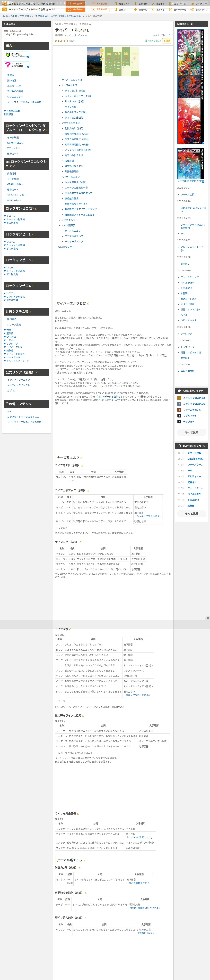Click pencil icon after サイバーエルフとは section heading

88,304
